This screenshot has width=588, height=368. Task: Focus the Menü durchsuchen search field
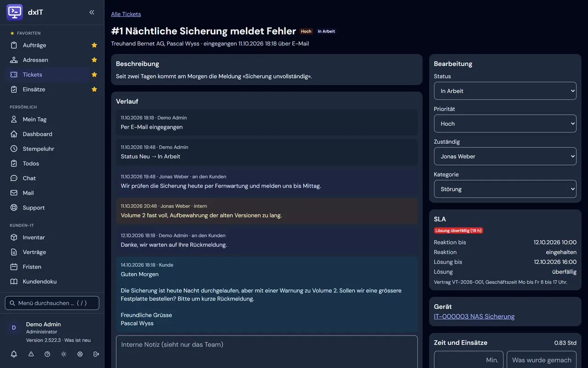(52, 303)
